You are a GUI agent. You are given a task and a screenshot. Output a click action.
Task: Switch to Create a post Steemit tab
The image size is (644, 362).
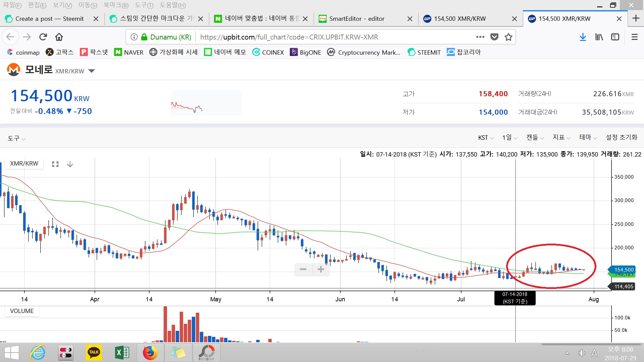[x=49, y=19]
